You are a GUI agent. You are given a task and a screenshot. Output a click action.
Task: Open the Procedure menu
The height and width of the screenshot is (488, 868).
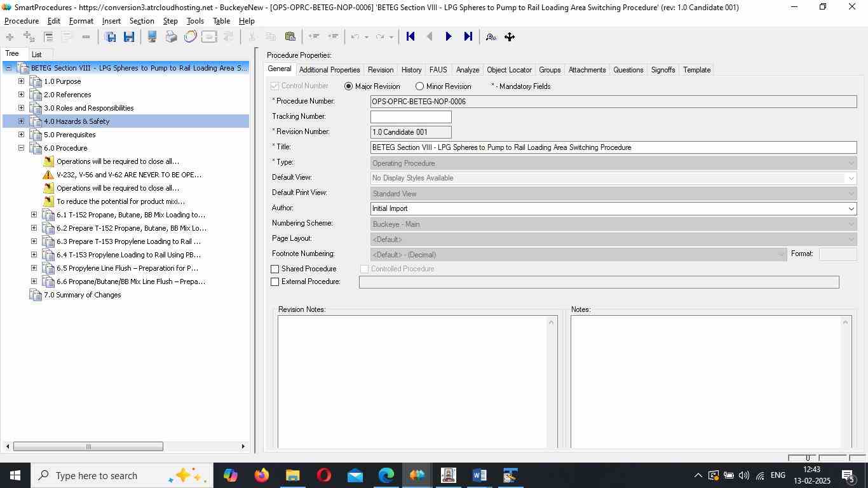click(x=22, y=21)
